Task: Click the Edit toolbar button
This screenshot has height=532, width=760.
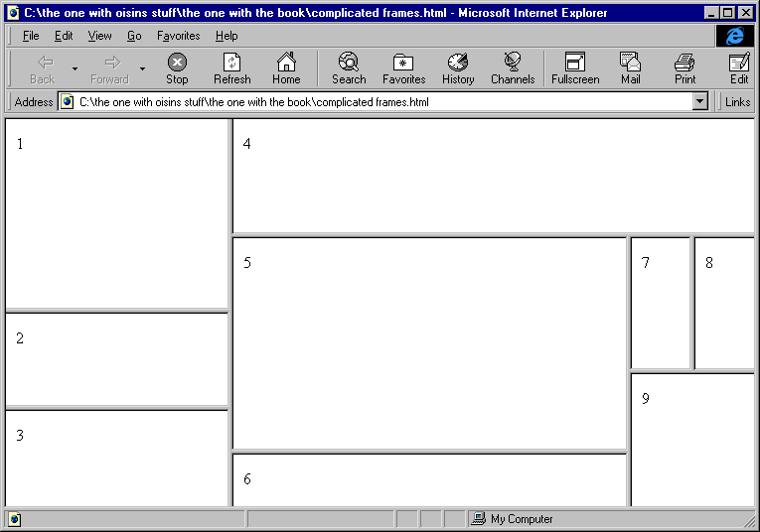Action: click(739, 69)
